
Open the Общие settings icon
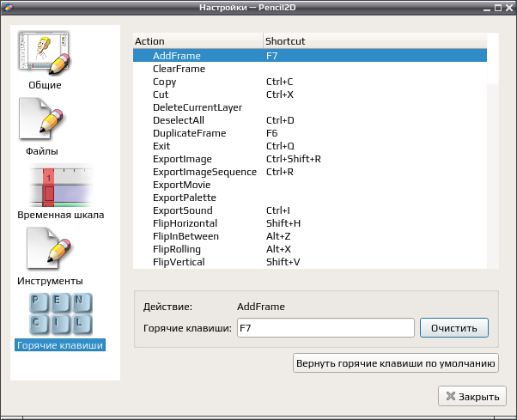coord(45,53)
